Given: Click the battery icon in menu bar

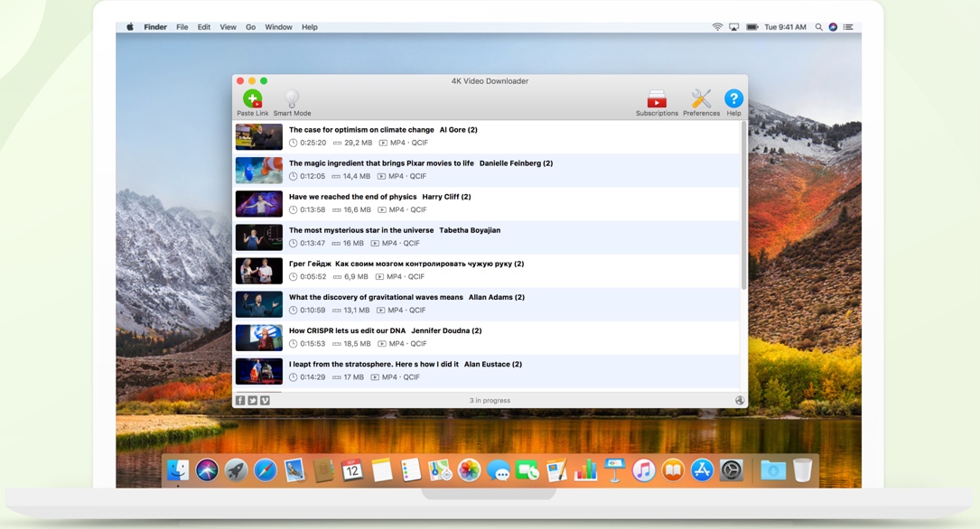Looking at the screenshot, I should (751, 27).
